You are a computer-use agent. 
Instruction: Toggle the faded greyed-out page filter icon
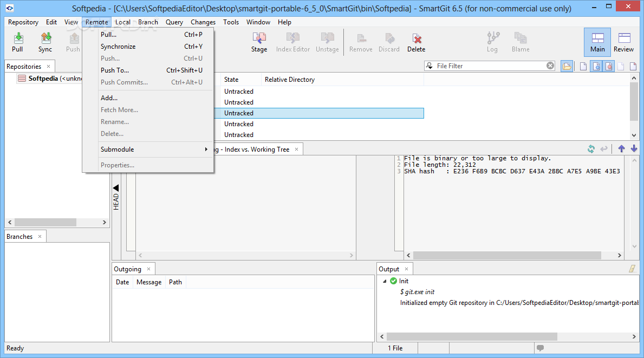click(x=621, y=66)
